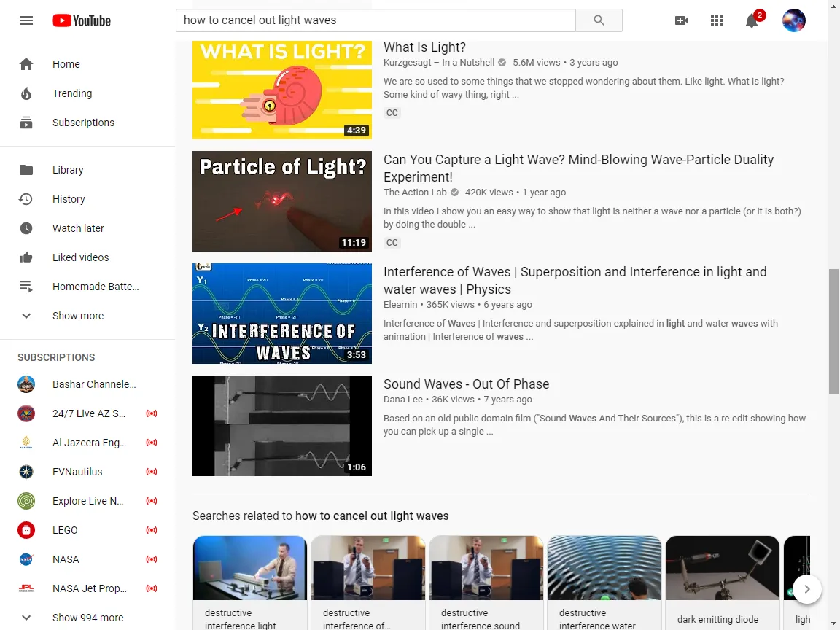Click the page vertical scrollbar thumb
Viewport: 840px width, 630px height.
click(x=833, y=331)
